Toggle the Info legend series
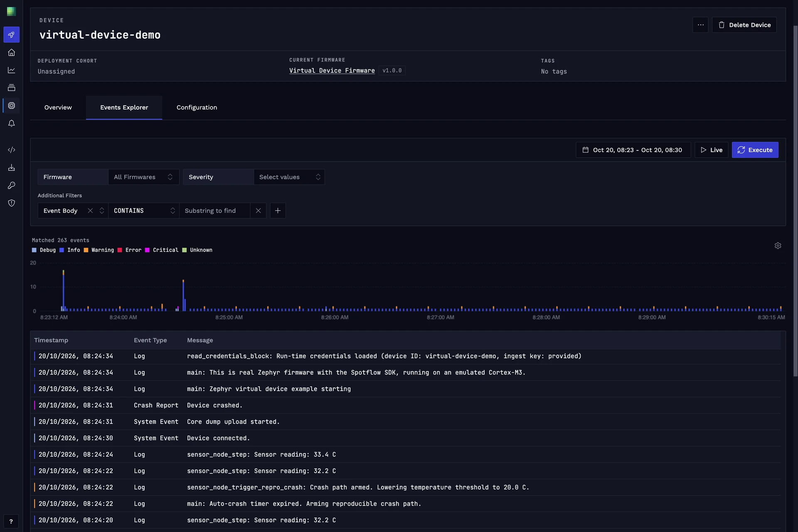798x532 pixels. 70,250
